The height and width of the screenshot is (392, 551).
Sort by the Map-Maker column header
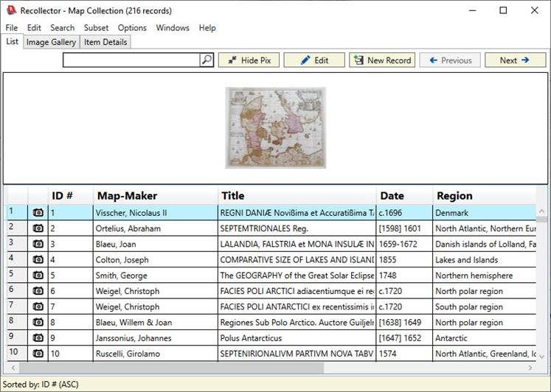point(156,195)
